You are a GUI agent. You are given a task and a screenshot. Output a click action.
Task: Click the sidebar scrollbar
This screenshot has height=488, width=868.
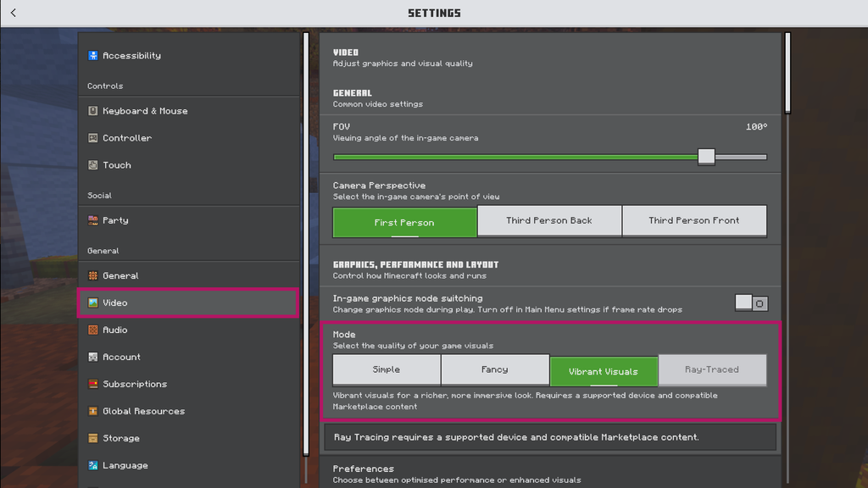coord(306,244)
